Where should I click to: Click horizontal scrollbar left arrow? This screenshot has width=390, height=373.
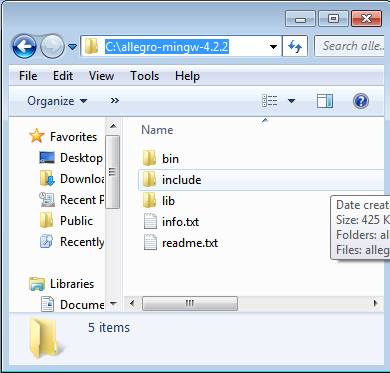[x=132, y=303]
